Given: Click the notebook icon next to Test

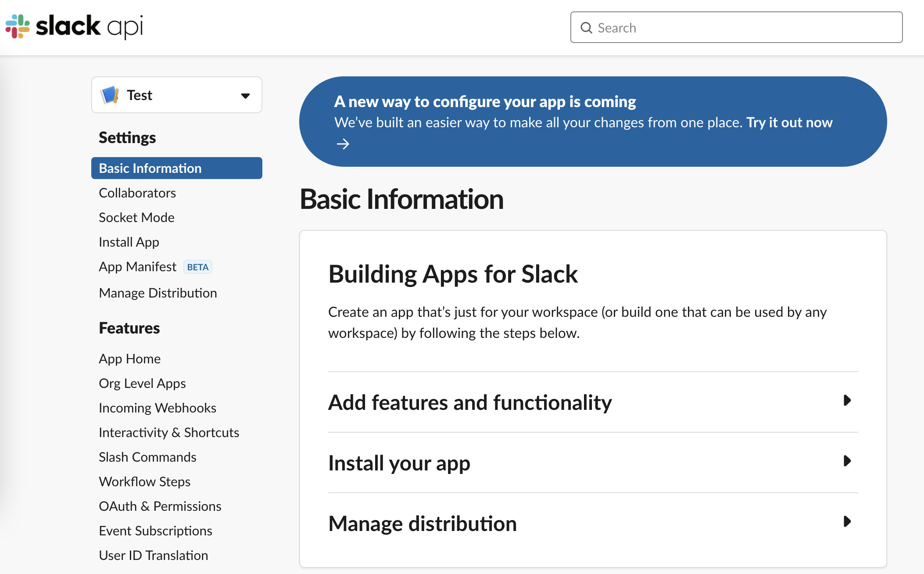Looking at the screenshot, I should click(x=110, y=94).
